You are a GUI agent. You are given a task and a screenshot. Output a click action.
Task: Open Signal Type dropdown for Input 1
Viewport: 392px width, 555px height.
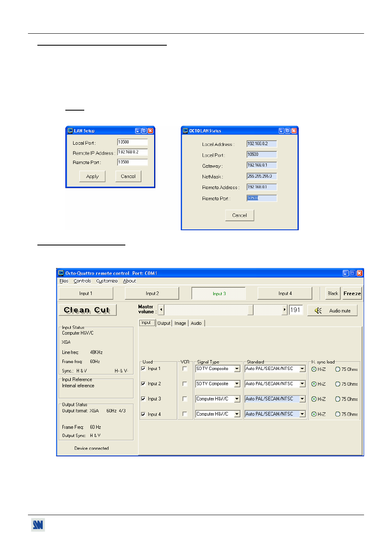click(x=237, y=369)
